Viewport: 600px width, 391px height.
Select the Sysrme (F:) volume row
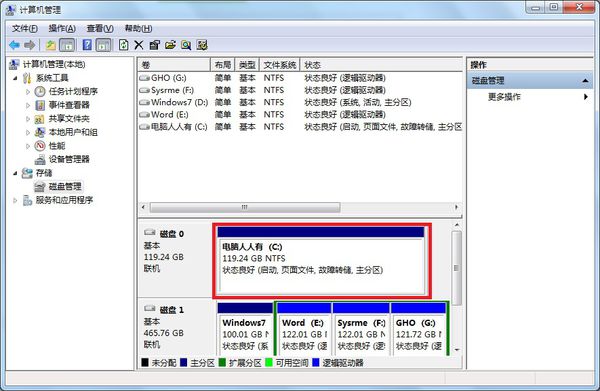pyautogui.click(x=300, y=90)
